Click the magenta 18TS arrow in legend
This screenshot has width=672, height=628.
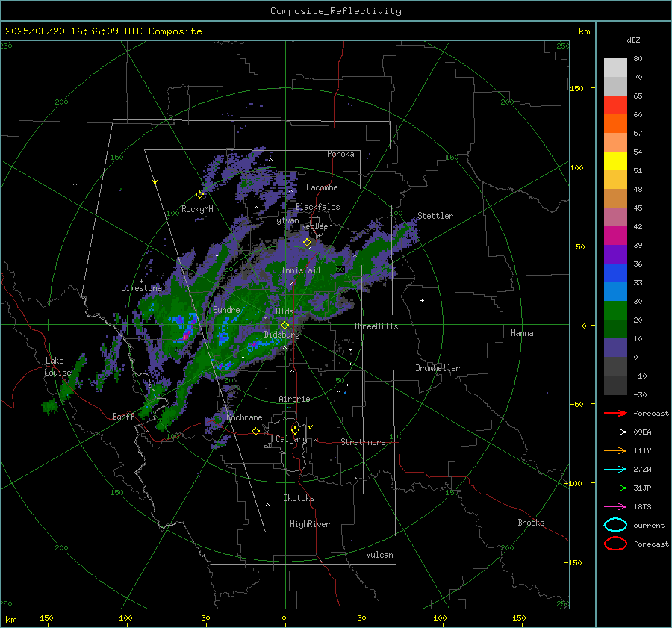tap(615, 507)
